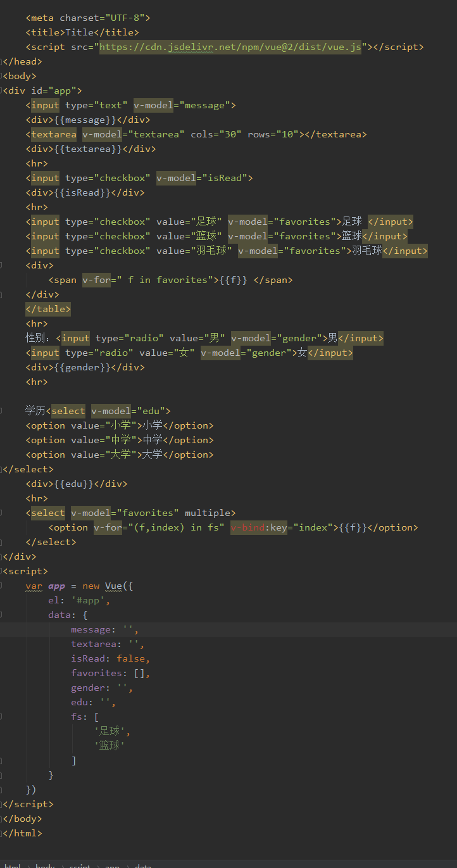Screen dimensions: 457x868
Task: Click the {{edu}} interpolation
Action: tap(73, 484)
